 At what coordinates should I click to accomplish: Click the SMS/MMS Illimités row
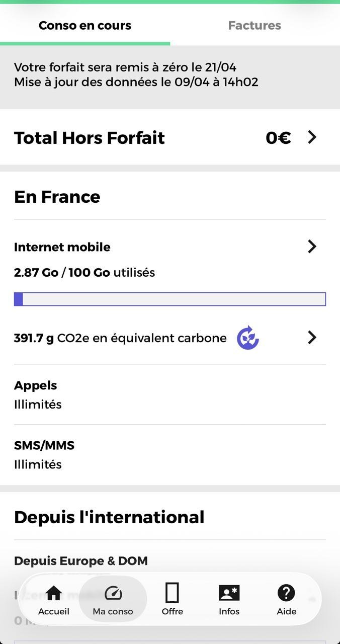coord(44,454)
